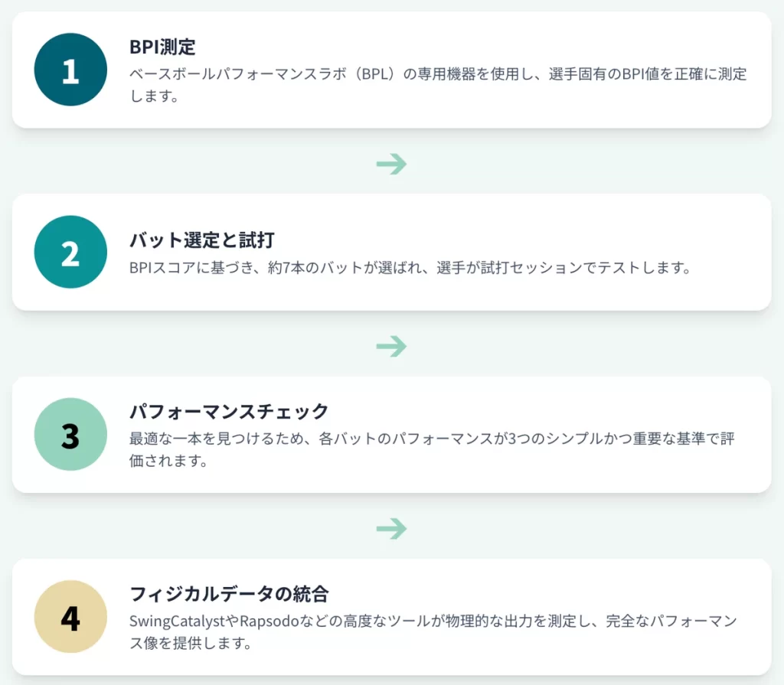
Task: Click the BPI測定 heading
Action: (162, 47)
